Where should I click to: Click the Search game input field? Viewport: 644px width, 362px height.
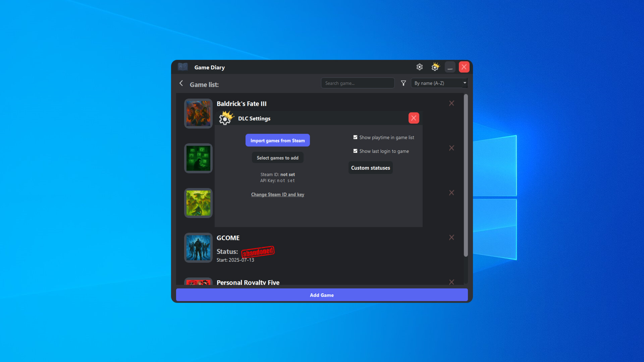click(358, 83)
